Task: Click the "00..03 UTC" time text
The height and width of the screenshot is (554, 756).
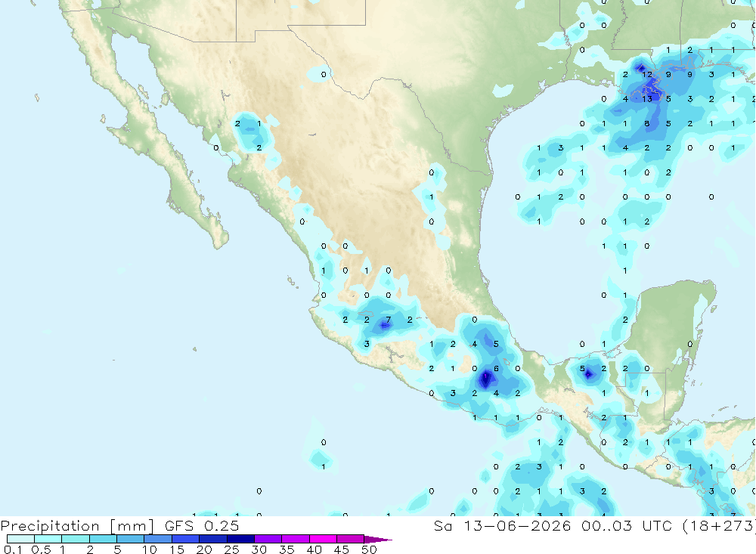Action: click(627, 525)
